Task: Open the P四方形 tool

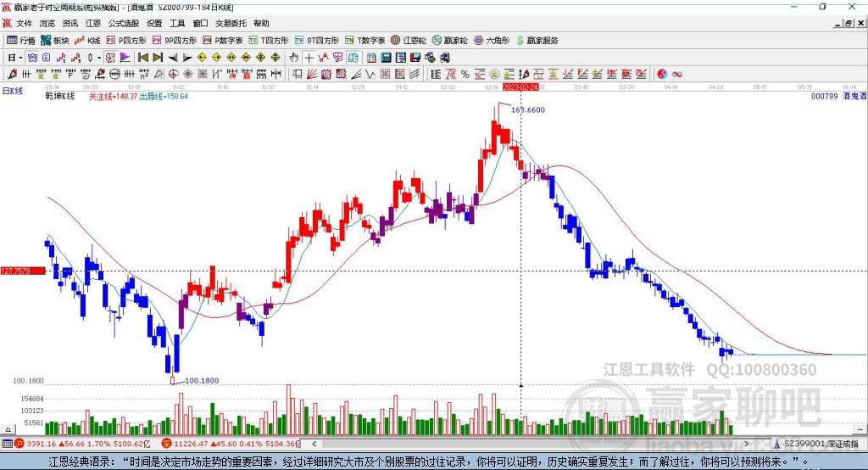Action: pos(126,41)
